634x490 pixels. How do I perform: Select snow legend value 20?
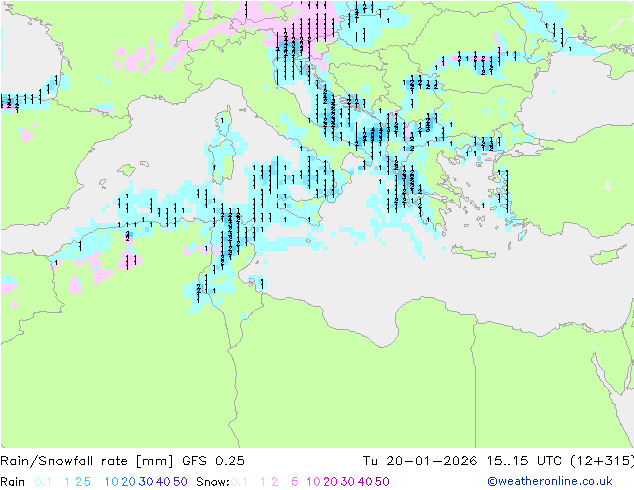tap(330, 482)
